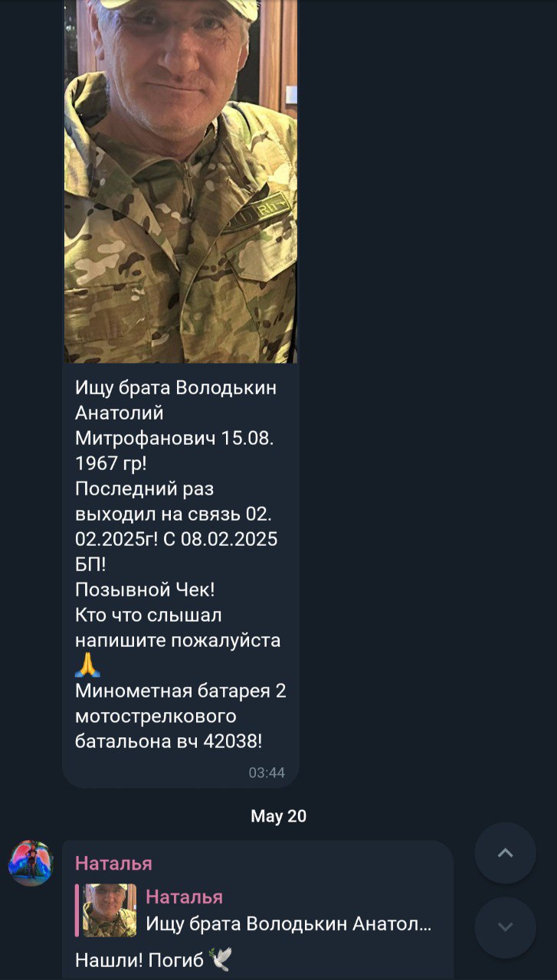This screenshot has width=557, height=980.
Task: Tap the praying hands emoji
Action: (87, 665)
